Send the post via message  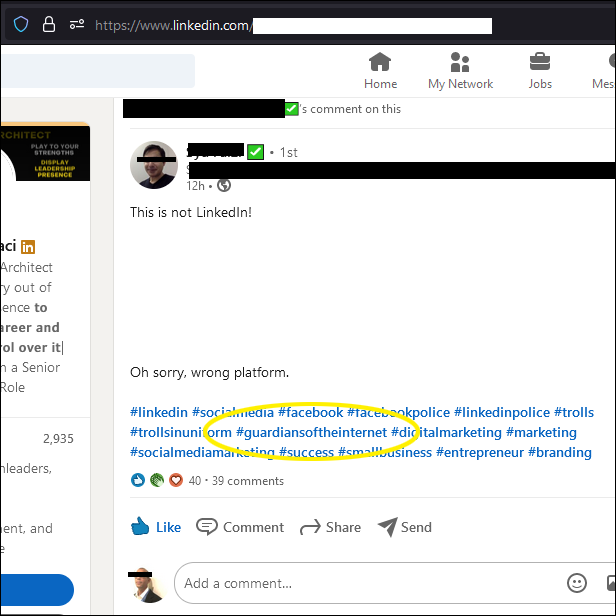click(x=405, y=527)
